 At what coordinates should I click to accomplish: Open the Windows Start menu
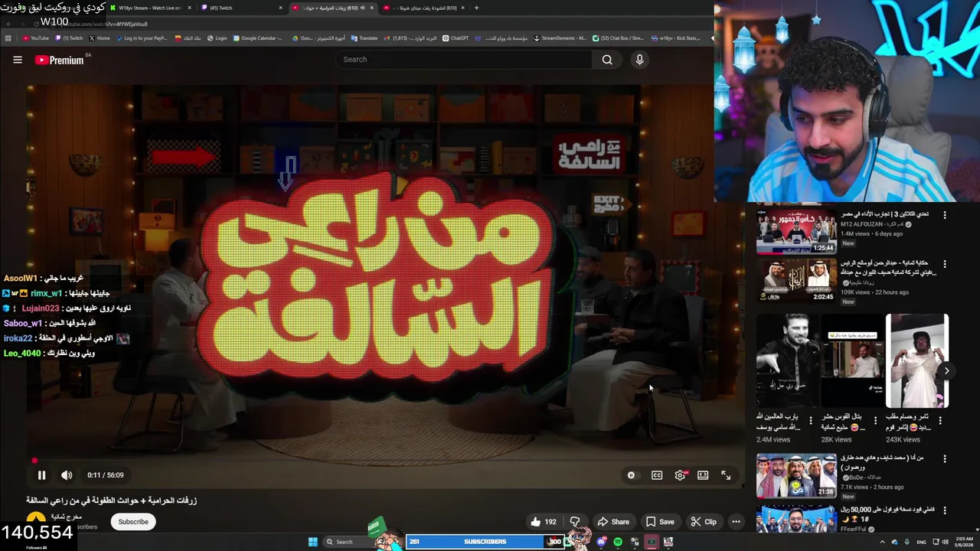[x=312, y=542]
